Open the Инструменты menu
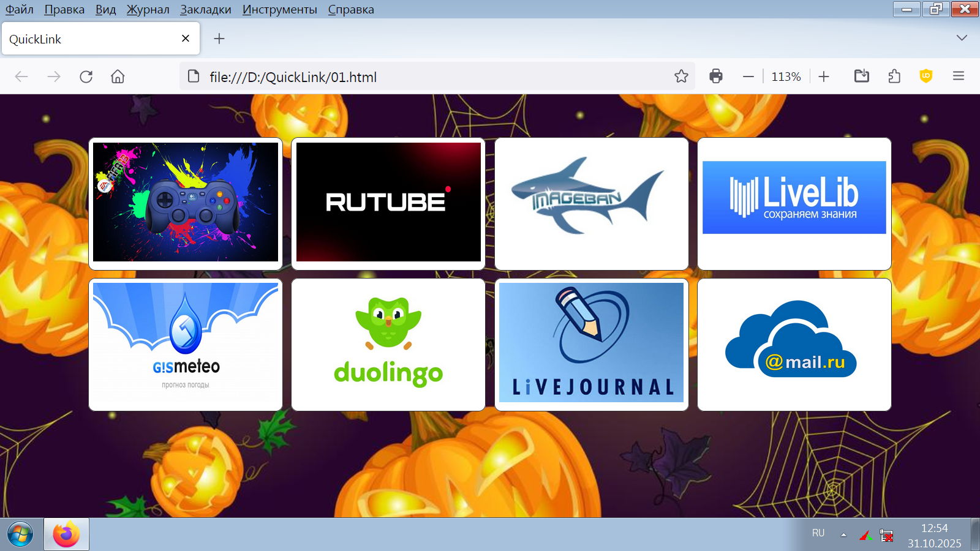Viewport: 980px width, 551px height. click(x=279, y=9)
